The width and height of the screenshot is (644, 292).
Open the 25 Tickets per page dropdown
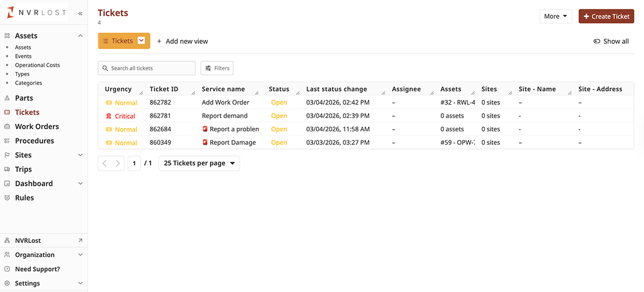[x=199, y=164]
